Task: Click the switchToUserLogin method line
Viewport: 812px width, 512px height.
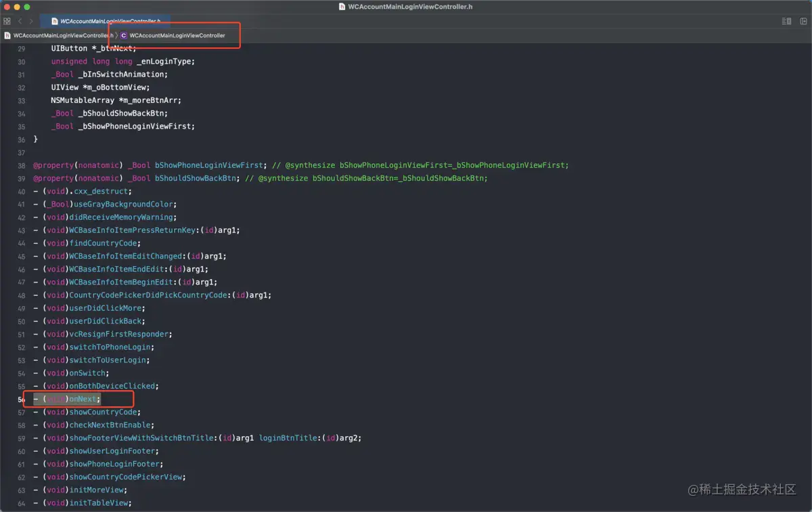Action: click(x=91, y=360)
